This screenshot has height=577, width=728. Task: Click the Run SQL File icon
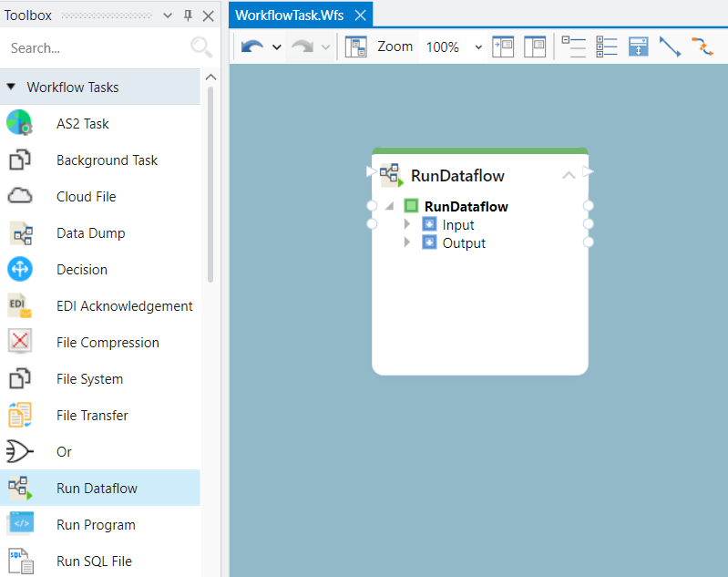[19, 561]
